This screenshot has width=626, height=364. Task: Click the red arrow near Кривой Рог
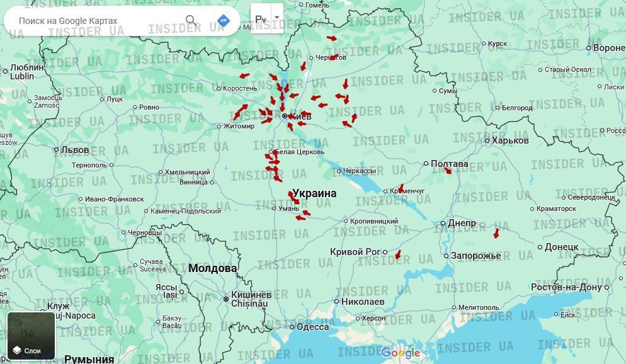point(399,254)
